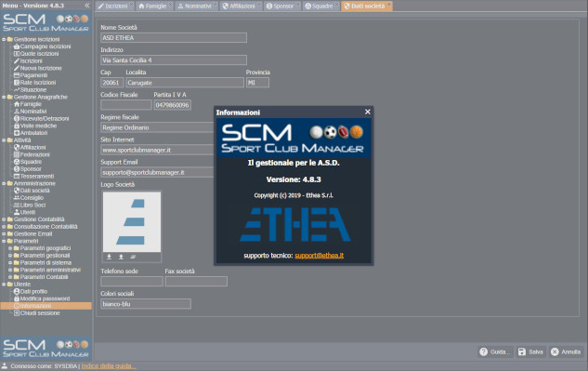Image resolution: width=588 pixels, height=371 pixels.
Task: Click the Guida help button
Action: 495,351
